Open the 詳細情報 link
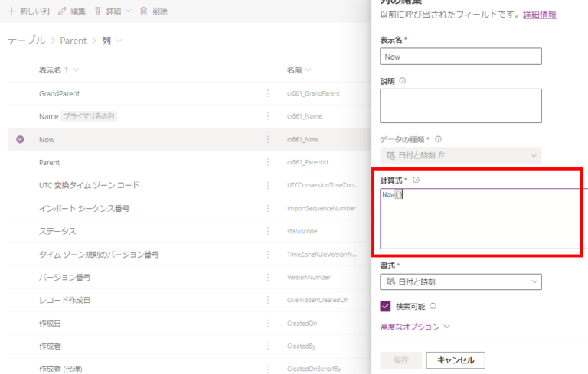 click(x=539, y=15)
